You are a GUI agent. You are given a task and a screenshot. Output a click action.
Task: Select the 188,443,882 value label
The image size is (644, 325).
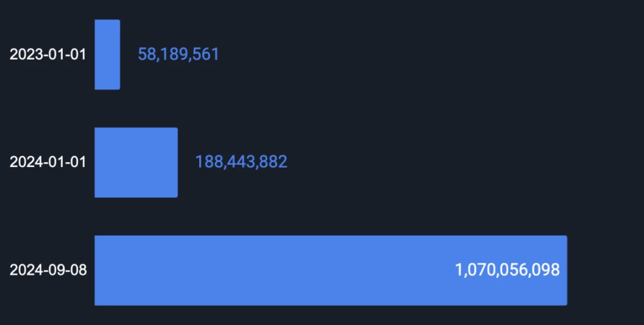click(241, 162)
